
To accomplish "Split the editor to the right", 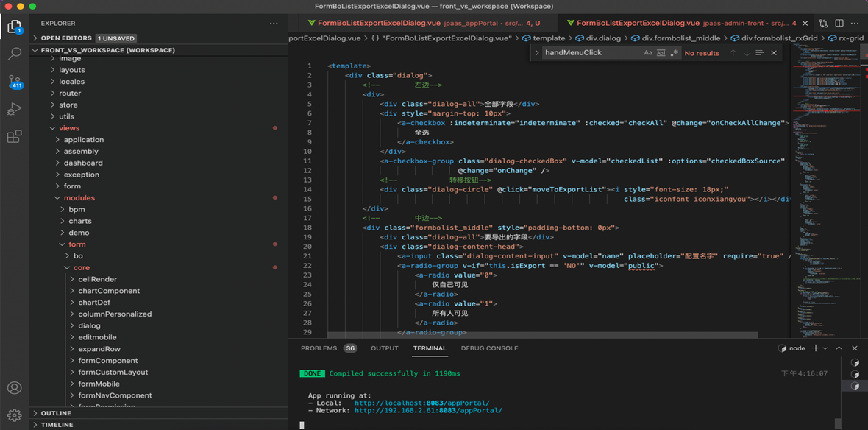I will (x=839, y=24).
